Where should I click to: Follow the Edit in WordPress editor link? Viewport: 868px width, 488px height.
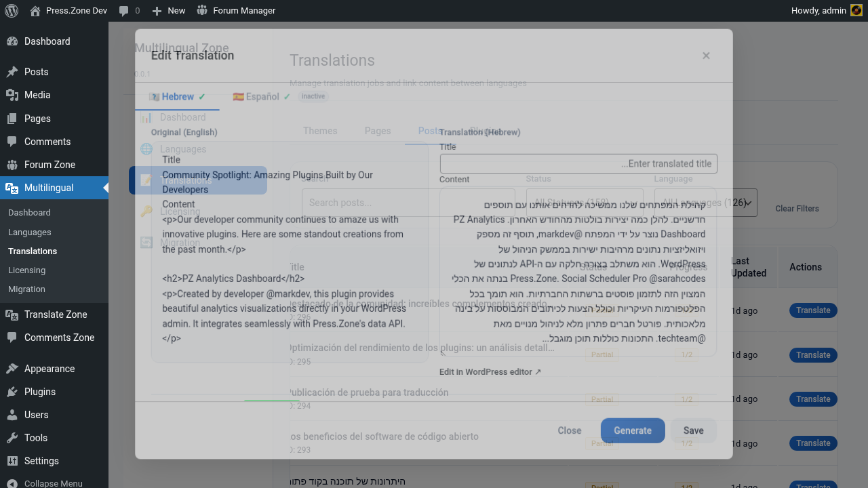490,372
